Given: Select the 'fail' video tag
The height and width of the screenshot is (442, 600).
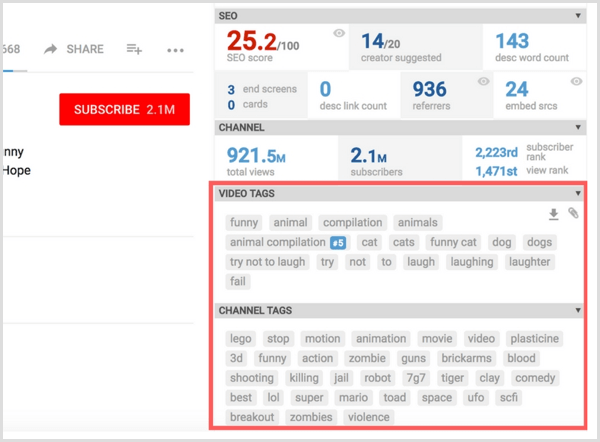Looking at the screenshot, I should pos(238,281).
